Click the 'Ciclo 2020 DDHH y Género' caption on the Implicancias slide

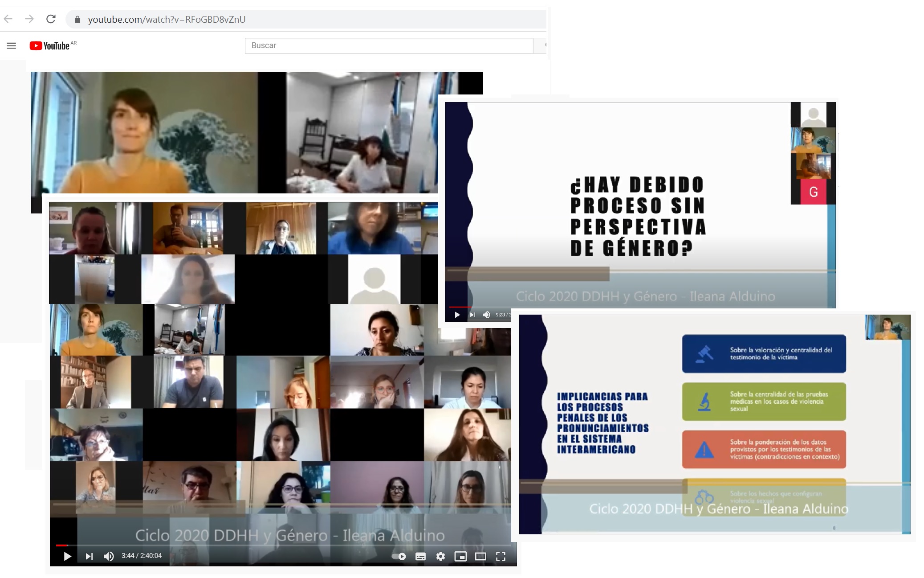coord(719,509)
